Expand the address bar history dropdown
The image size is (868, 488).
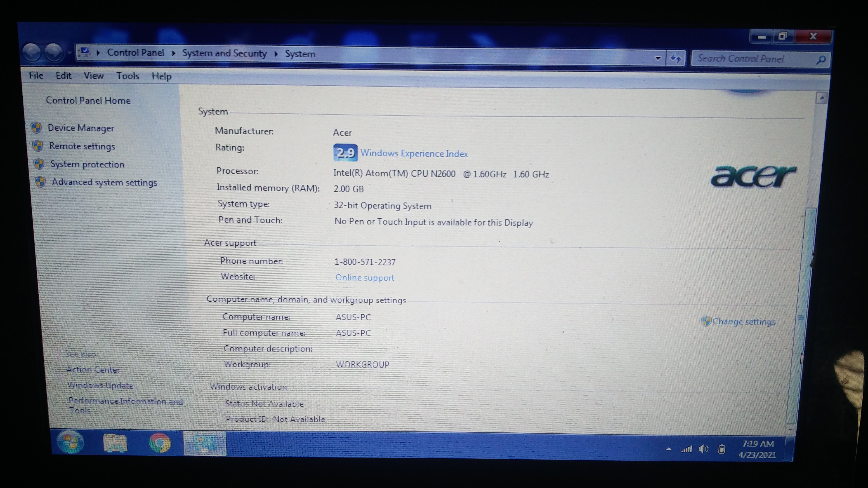click(x=657, y=58)
